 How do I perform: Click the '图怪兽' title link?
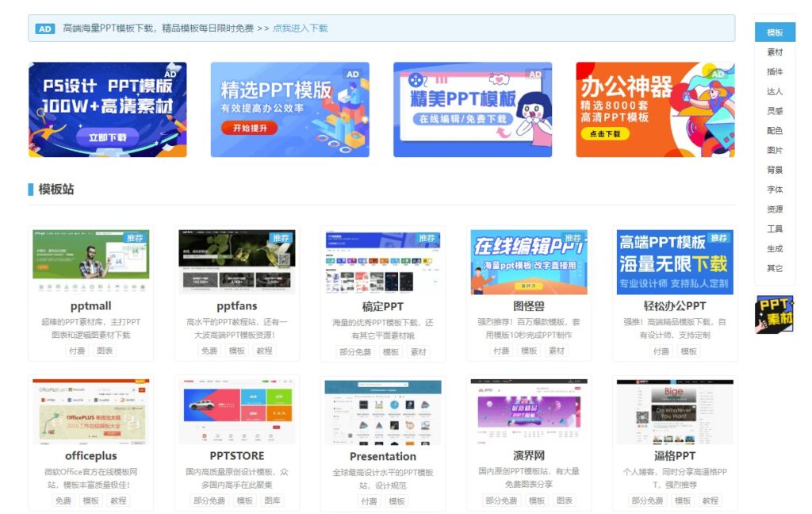click(529, 305)
